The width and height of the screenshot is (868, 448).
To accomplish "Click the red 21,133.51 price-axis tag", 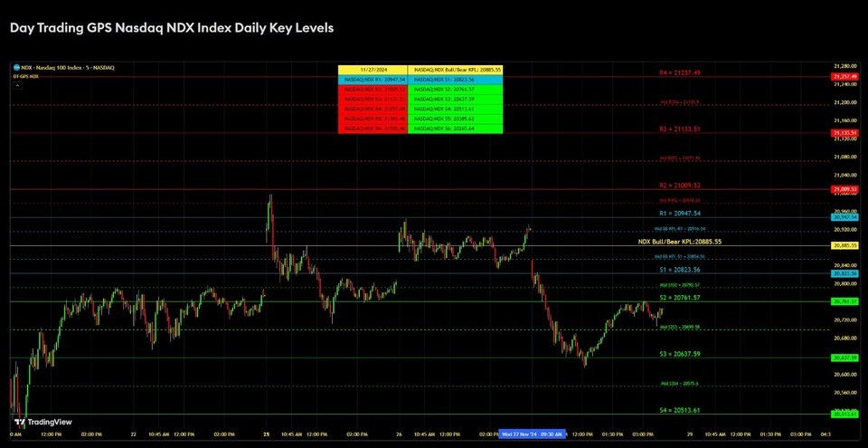I will (x=844, y=133).
